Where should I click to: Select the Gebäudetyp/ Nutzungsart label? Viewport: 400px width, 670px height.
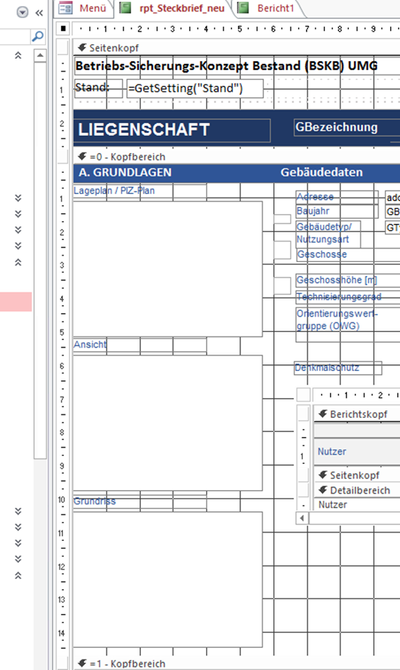328,234
